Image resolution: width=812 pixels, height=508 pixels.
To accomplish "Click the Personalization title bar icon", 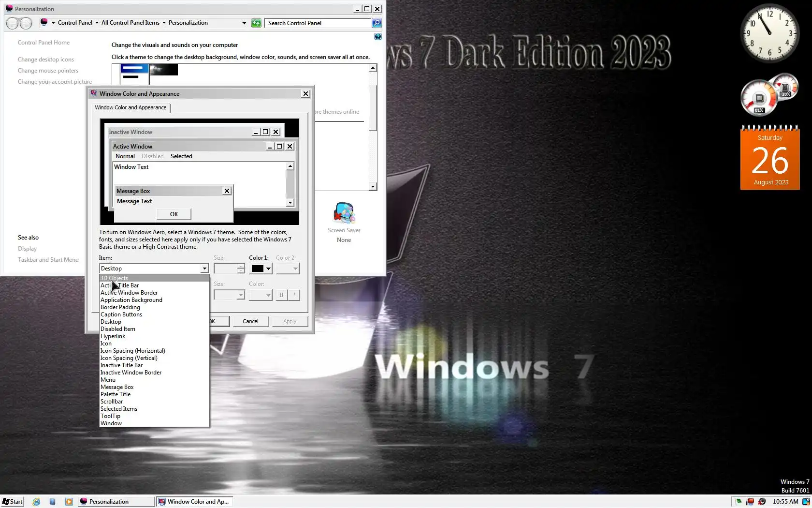I will tap(9, 9).
